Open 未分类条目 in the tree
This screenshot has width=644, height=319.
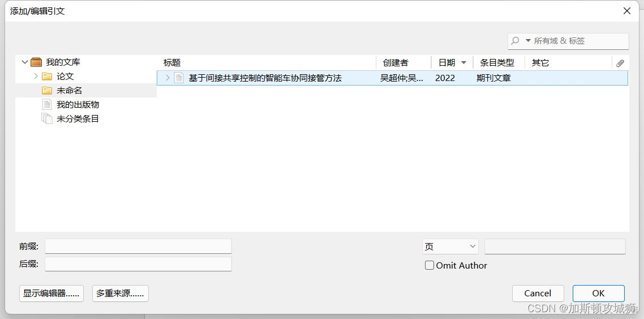click(78, 119)
